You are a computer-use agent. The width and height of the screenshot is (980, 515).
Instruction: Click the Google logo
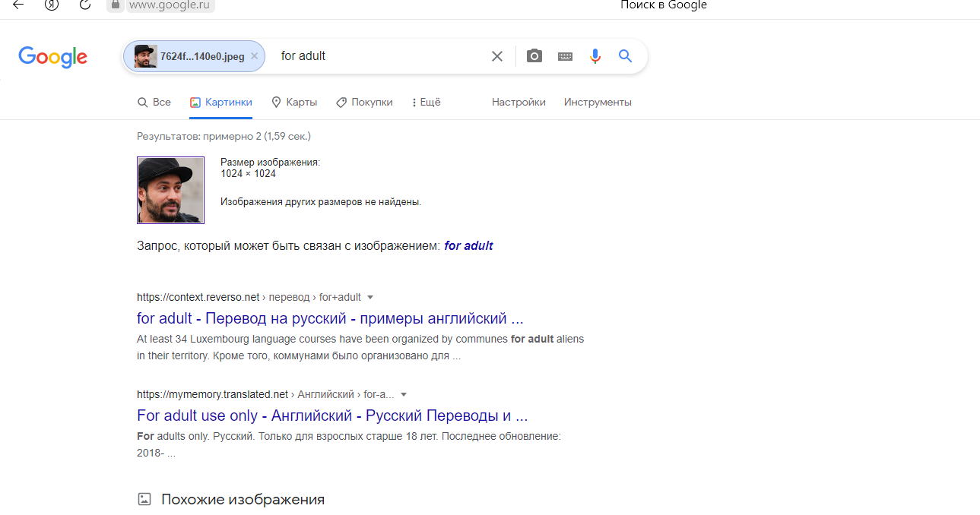click(x=52, y=56)
